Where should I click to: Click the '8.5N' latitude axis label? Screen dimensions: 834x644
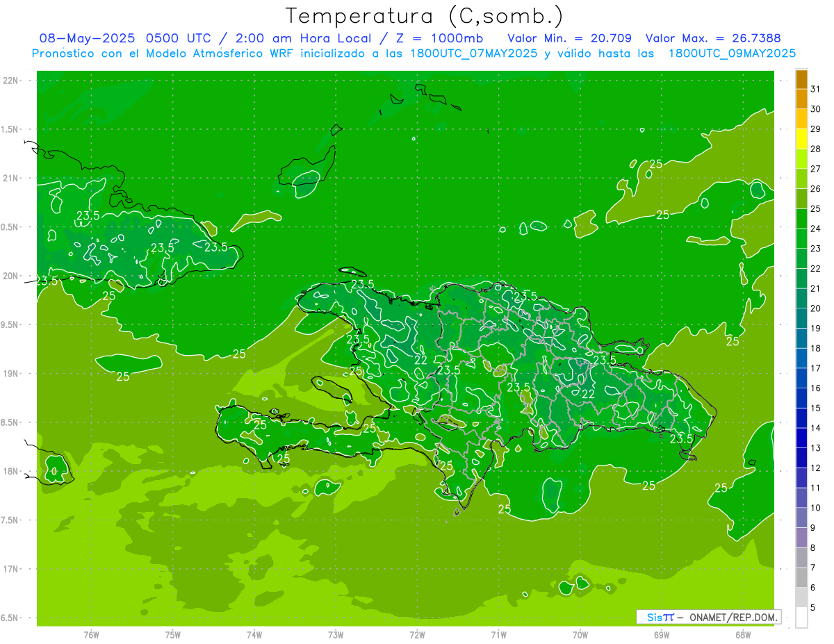[x=10, y=422]
